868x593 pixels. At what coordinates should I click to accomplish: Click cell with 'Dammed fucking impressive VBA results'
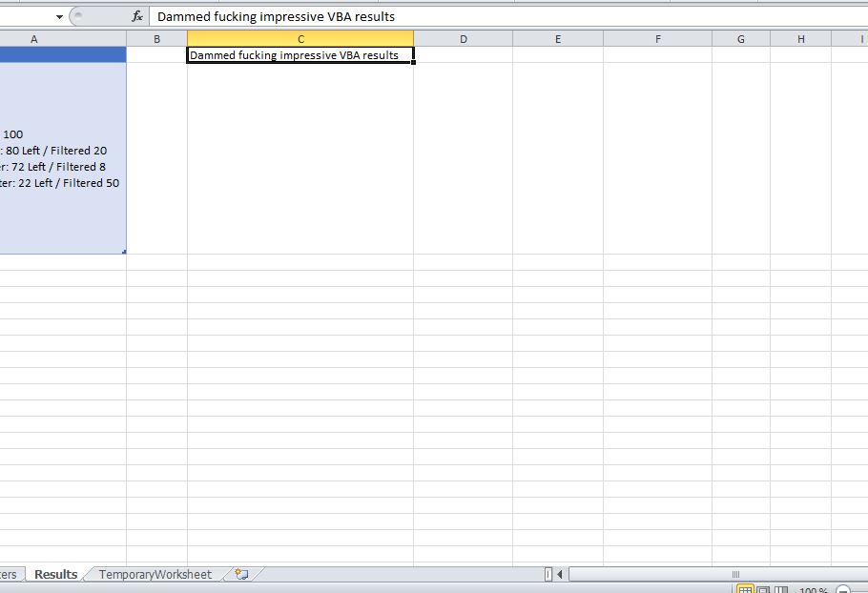click(300, 54)
